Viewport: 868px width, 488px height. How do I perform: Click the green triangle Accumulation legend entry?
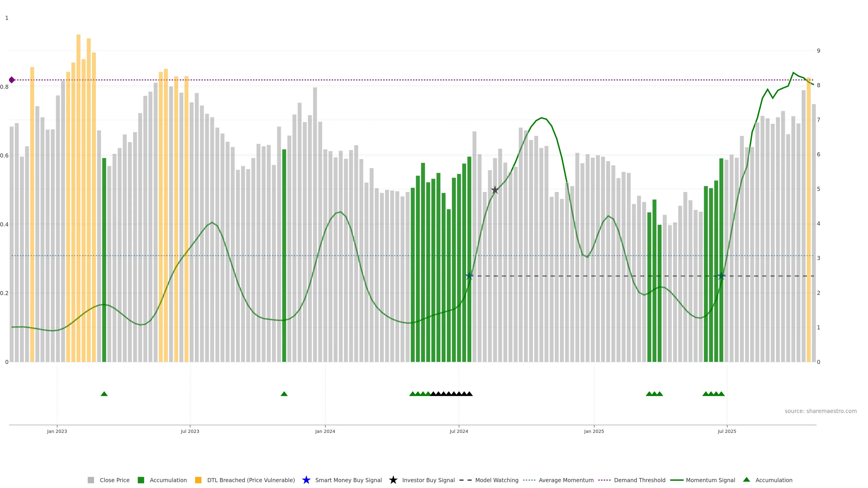(773, 480)
